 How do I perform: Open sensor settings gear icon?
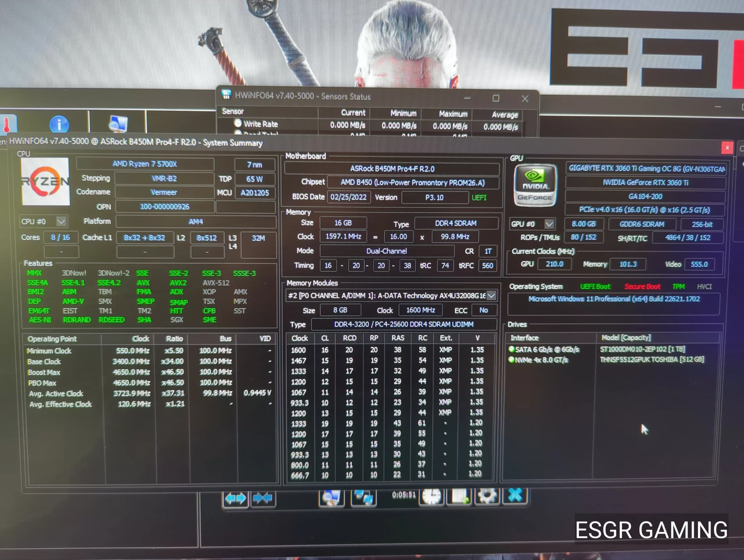pos(487,496)
